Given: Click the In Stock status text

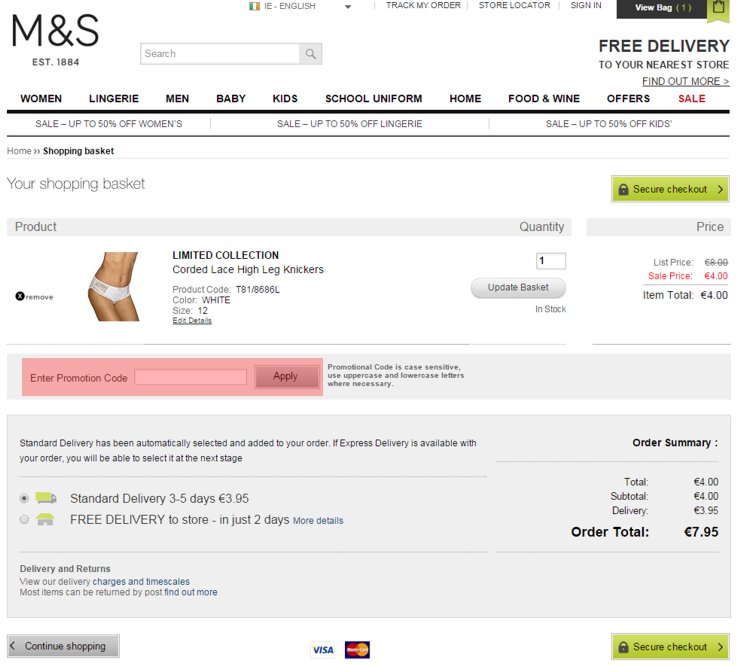Looking at the screenshot, I should [x=550, y=309].
